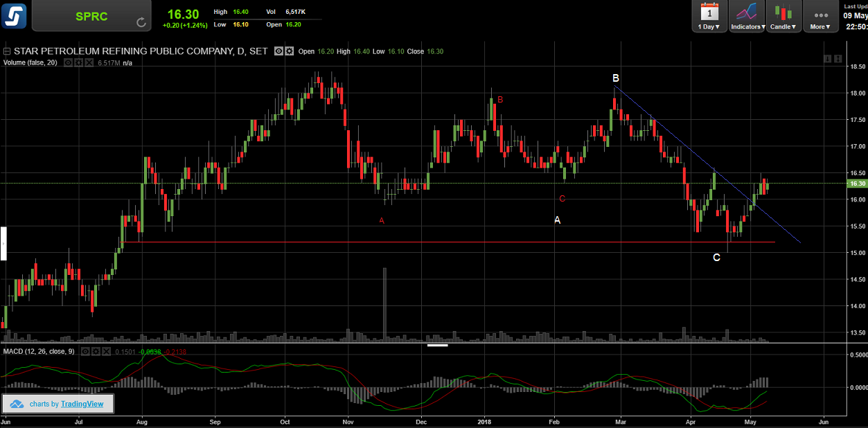Image resolution: width=868 pixels, height=428 pixels.
Task: Click the 15.00 price scale label
Action: [858, 253]
